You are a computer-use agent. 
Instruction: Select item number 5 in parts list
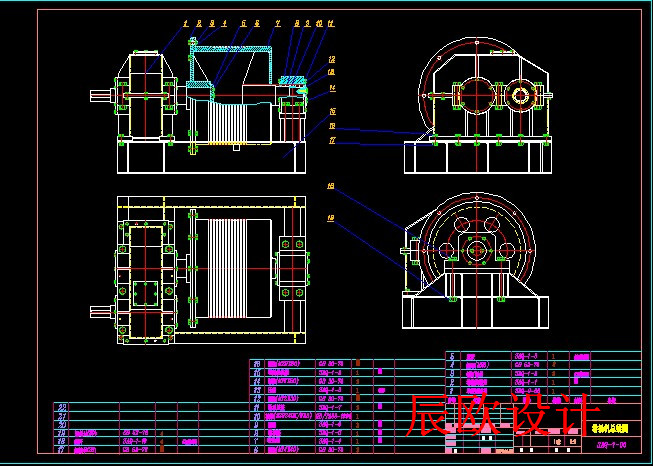tap(453, 356)
